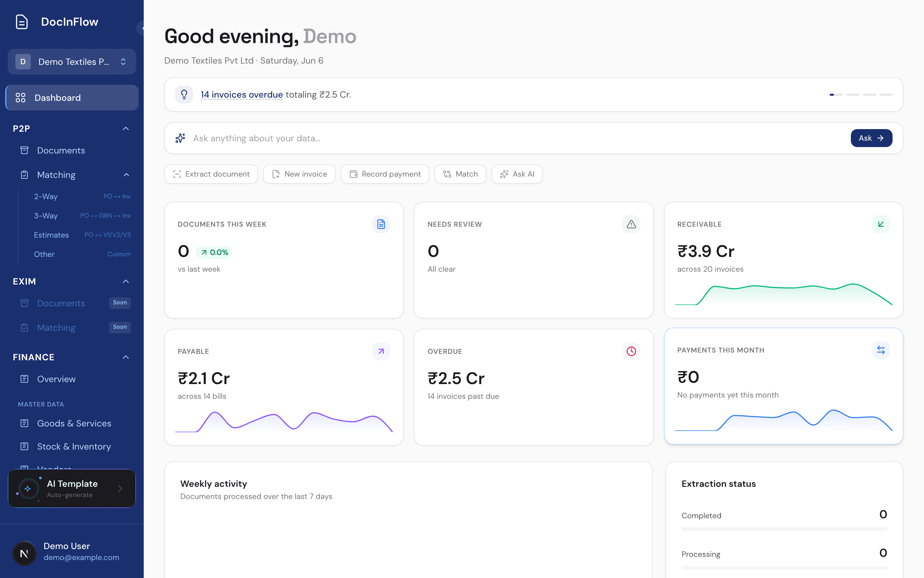Screen dimensions: 924x578
Task: Open the Payable ₹2.1 Cr value
Action: (x=203, y=379)
